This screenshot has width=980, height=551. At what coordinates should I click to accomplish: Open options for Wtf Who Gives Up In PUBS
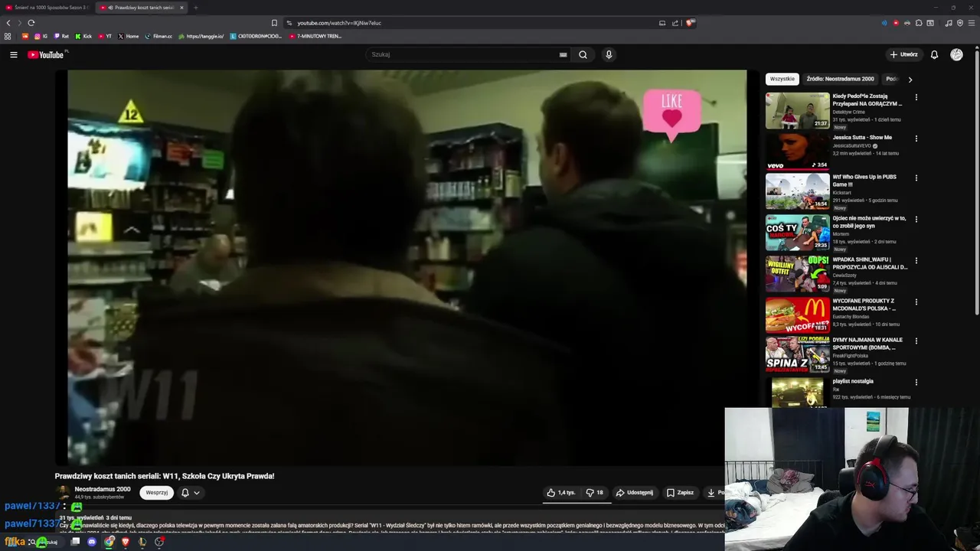tap(916, 178)
